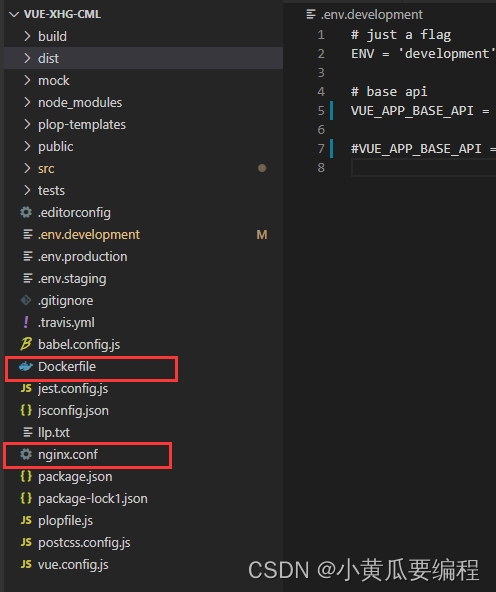Screen dimensions: 496x592
Task: Click the VUE-XHG-CML project title
Action: [62, 14]
